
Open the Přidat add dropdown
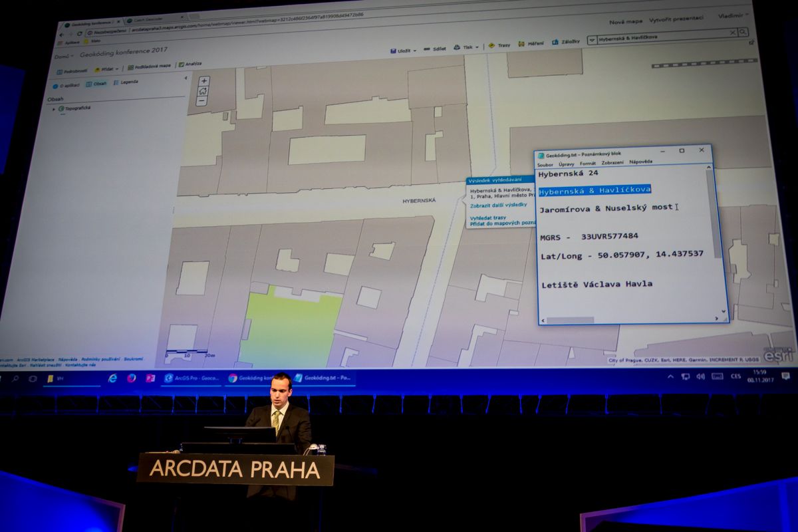coord(107,68)
